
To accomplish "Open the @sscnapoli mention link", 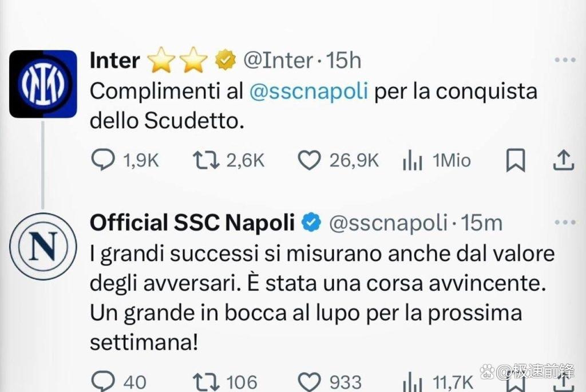I will (308, 92).
